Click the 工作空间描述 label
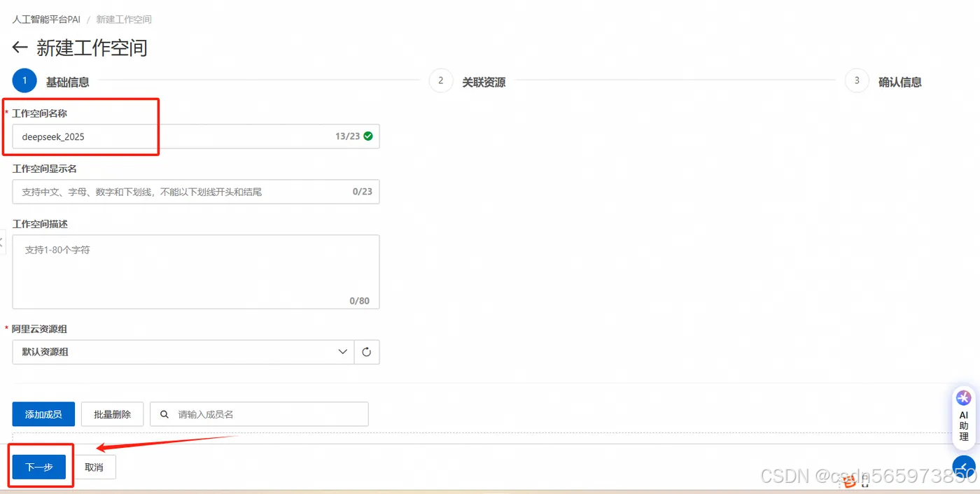 (x=40, y=224)
